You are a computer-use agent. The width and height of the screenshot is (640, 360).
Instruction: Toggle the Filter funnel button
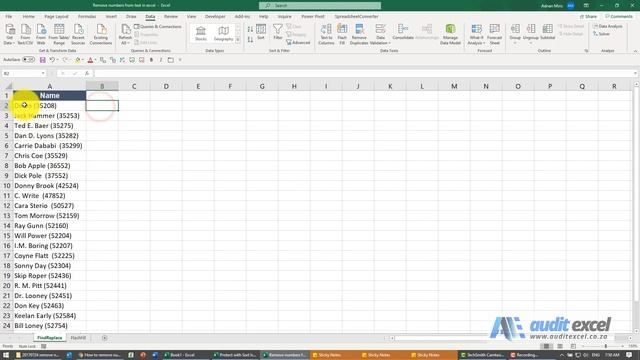(x=278, y=32)
